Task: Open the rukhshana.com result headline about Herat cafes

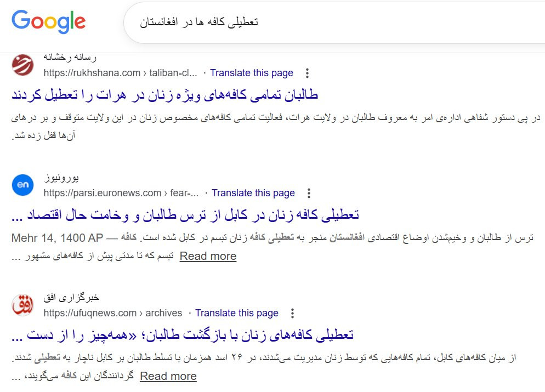Action: point(164,95)
